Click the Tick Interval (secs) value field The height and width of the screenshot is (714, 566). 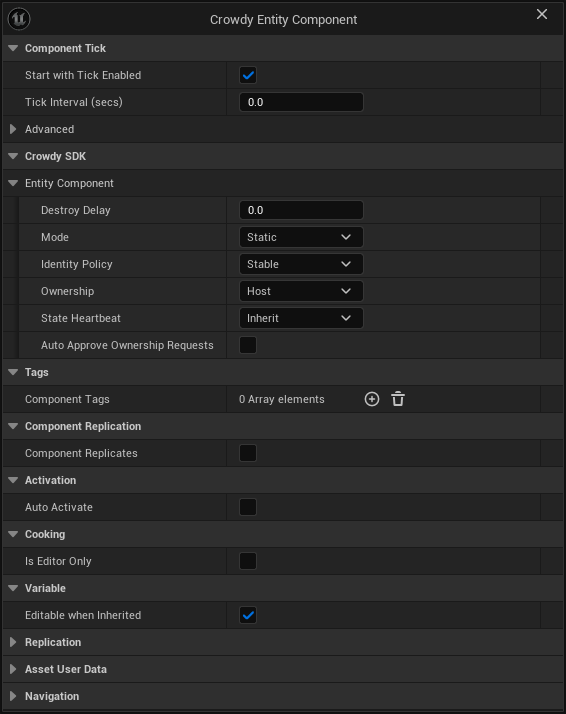(x=301, y=102)
